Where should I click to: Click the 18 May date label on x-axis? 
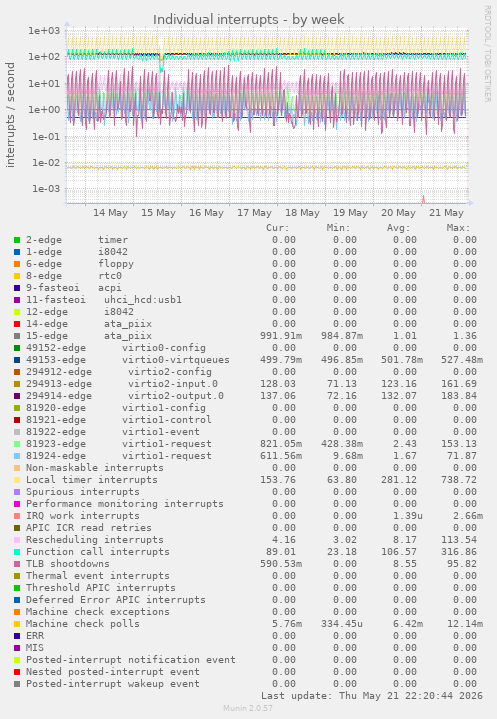tap(302, 213)
